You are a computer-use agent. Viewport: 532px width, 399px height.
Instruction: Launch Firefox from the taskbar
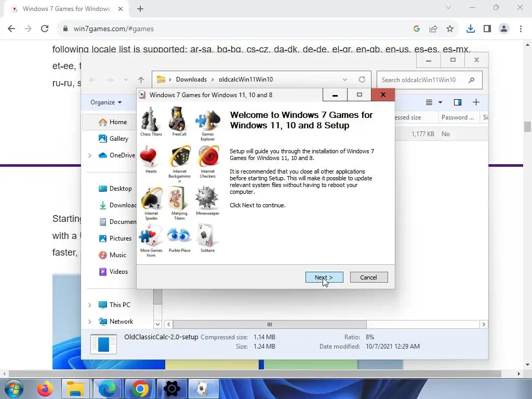(45, 389)
